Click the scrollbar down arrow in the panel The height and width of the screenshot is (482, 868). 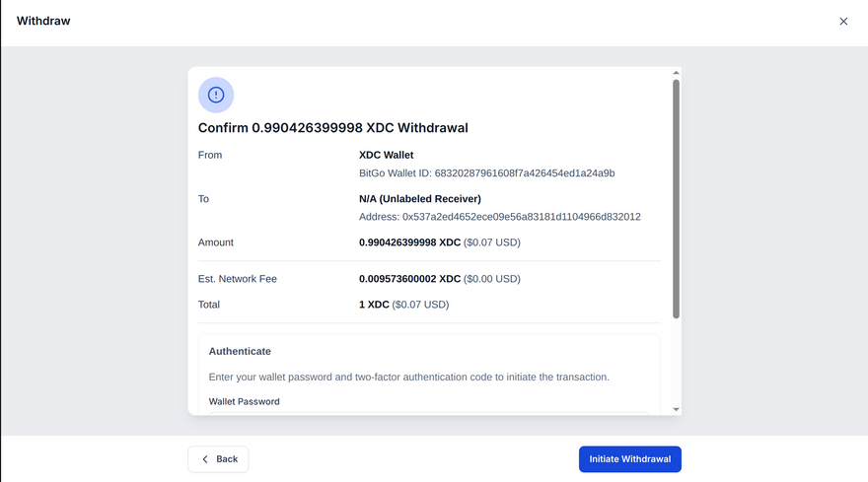676,409
